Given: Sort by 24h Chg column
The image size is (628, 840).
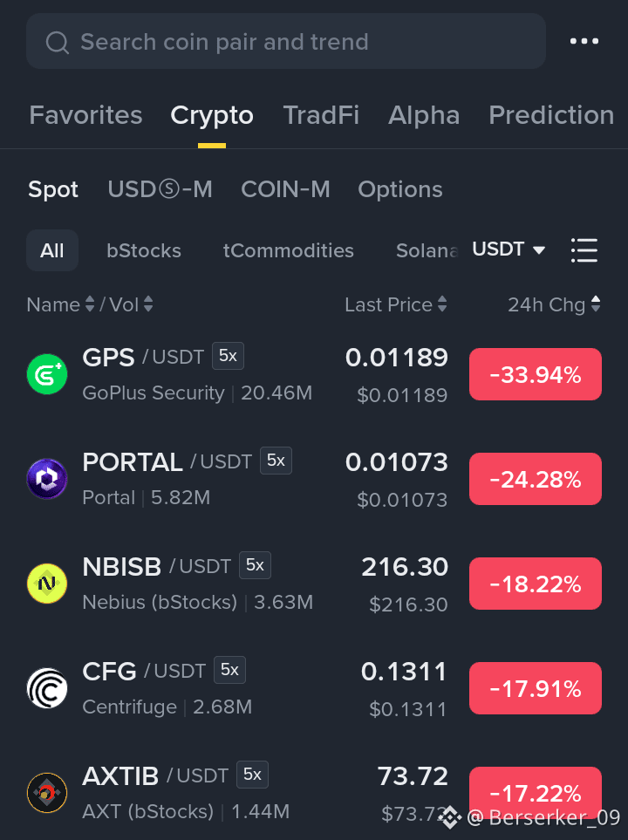Looking at the screenshot, I should coord(554,304).
